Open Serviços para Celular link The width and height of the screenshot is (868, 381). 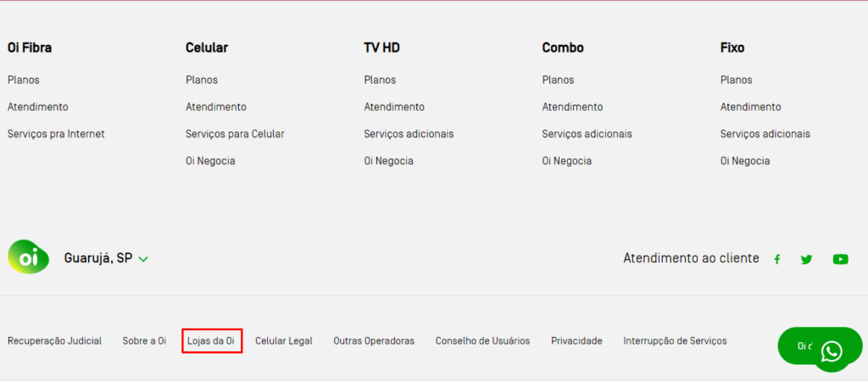tap(235, 135)
